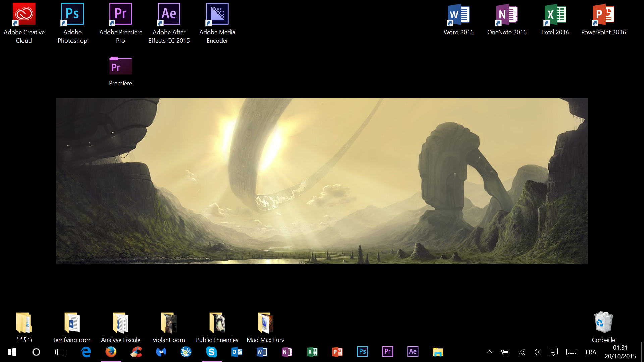Select the Corbeille recycle bin icon
The height and width of the screenshot is (362, 644).
[603, 327]
